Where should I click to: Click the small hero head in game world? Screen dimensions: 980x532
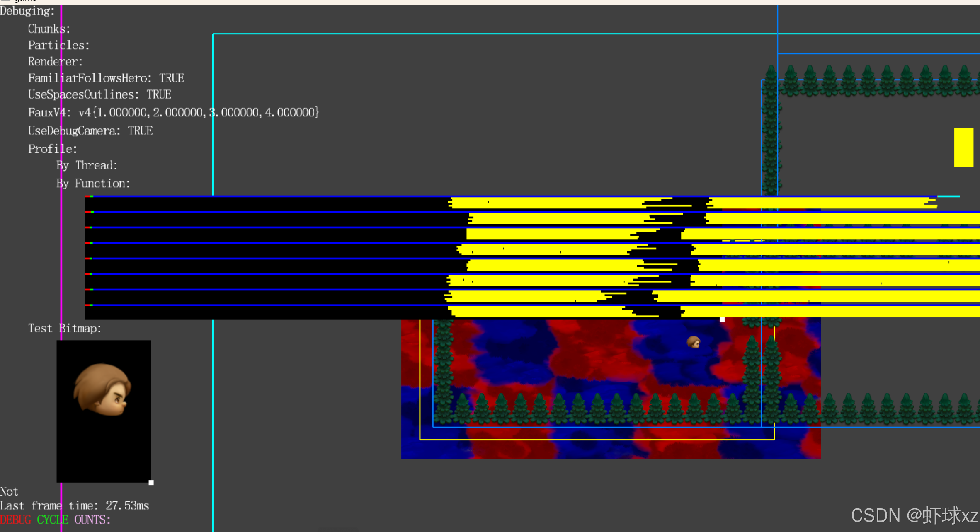pyautogui.click(x=693, y=342)
